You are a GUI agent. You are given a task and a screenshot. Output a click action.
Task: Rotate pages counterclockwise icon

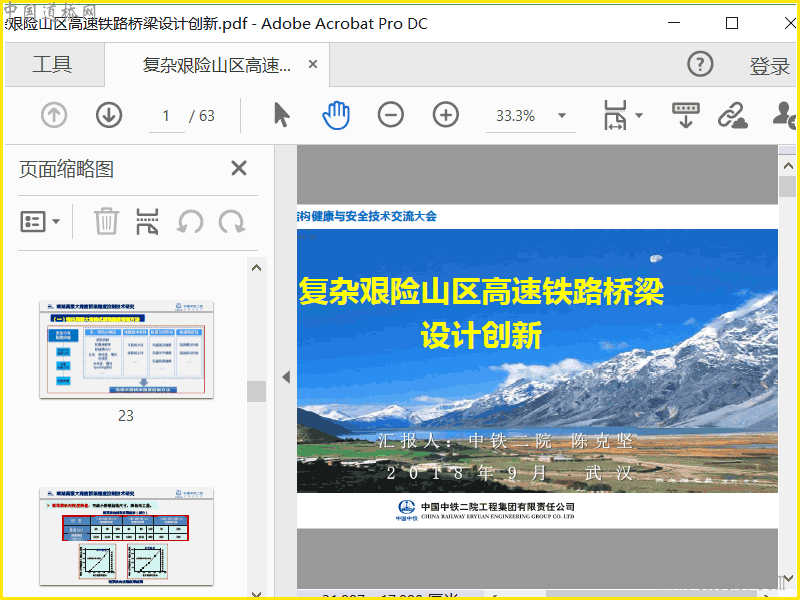point(190,222)
